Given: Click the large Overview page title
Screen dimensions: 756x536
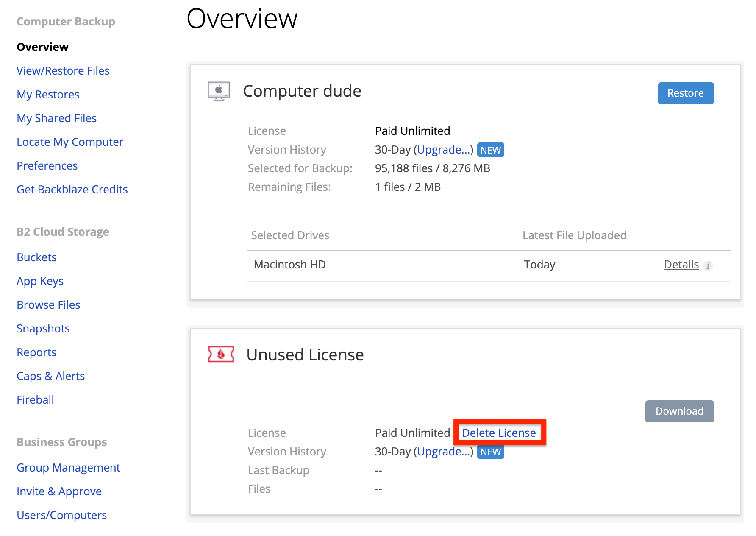Looking at the screenshot, I should pos(242,19).
